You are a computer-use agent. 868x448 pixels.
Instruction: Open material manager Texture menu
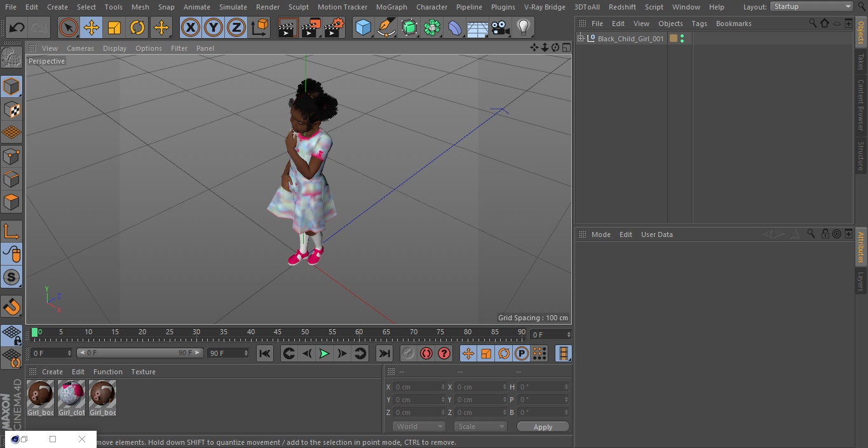pos(143,372)
